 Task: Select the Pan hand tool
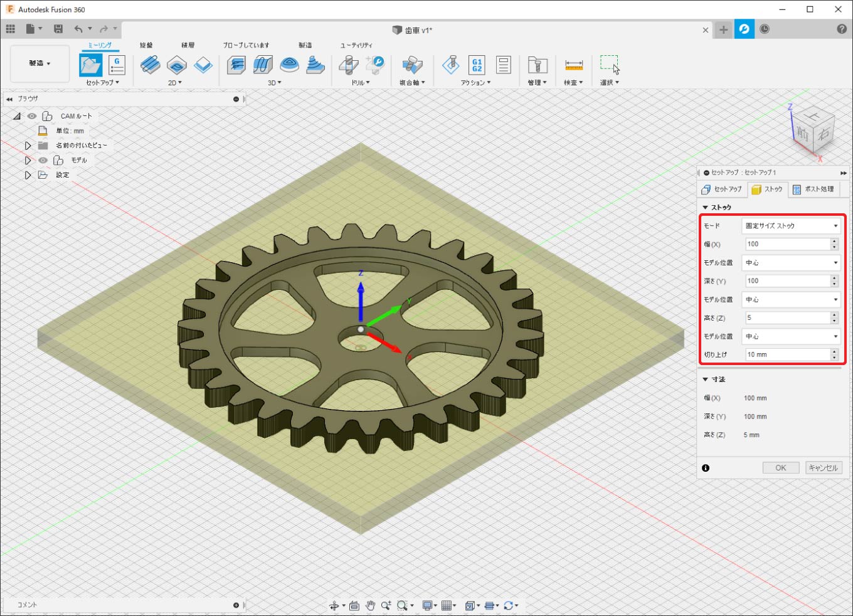pyautogui.click(x=370, y=605)
